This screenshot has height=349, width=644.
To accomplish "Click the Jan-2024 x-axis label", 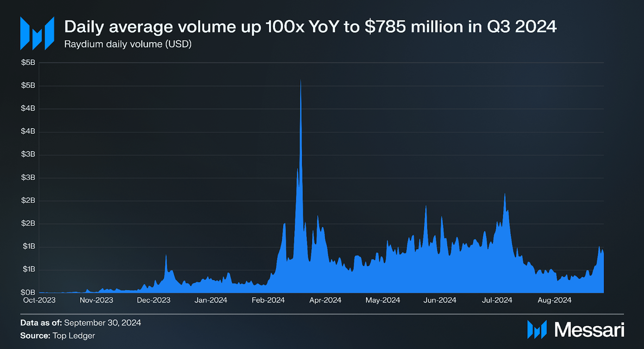I will (x=211, y=300).
